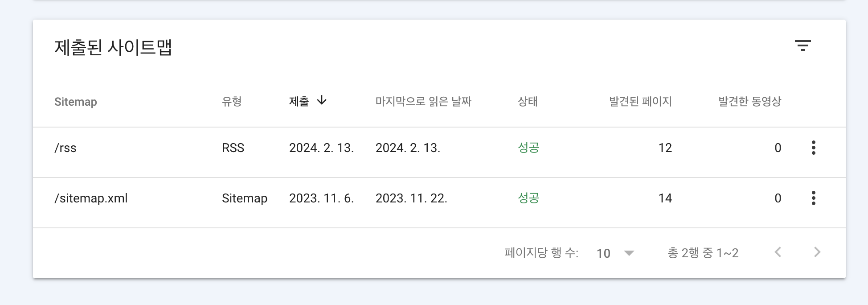Click the Sitemap type label in the second row
The width and height of the screenshot is (868, 305).
(x=245, y=198)
